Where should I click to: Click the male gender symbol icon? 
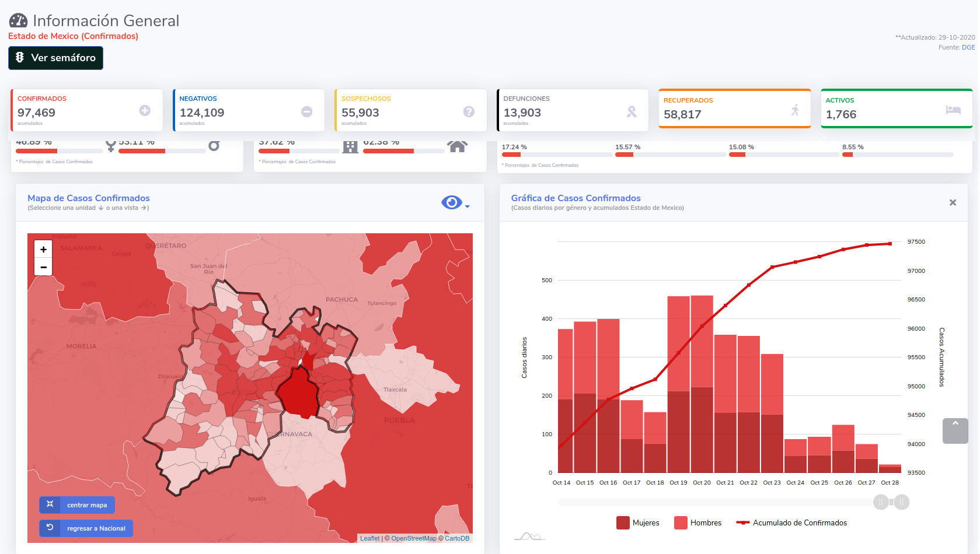214,146
